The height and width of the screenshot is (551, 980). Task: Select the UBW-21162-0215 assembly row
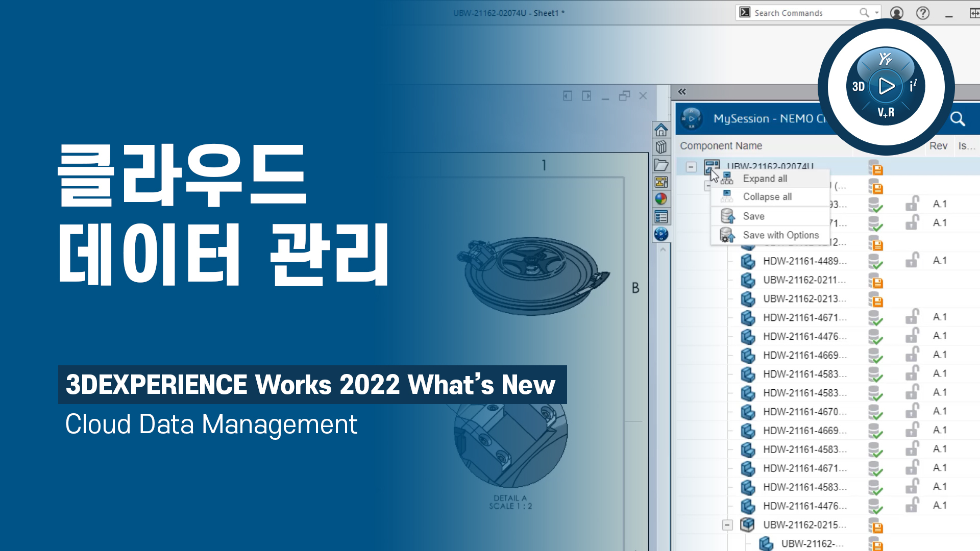[828, 525]
